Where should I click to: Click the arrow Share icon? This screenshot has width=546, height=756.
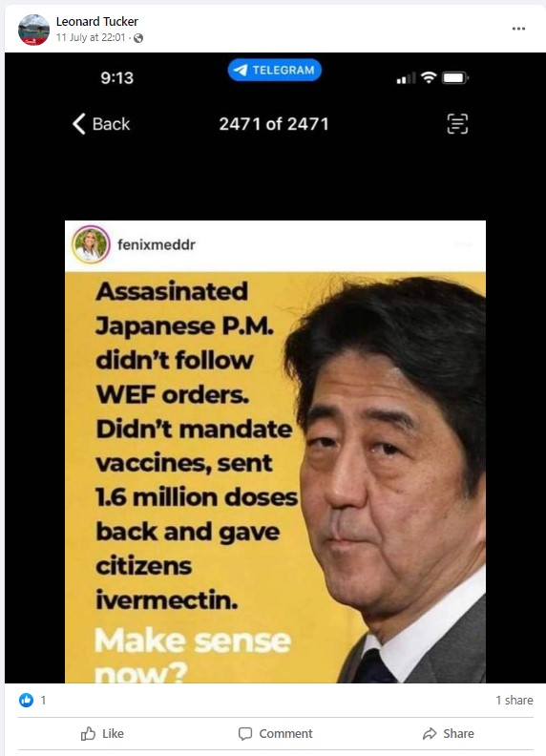pyautogui.click(x=430, y=734)
